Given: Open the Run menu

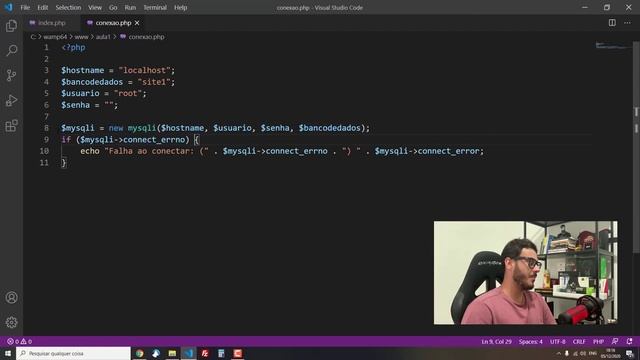Looking at the screenshot, I should pyautogui.click(x=130, y=7).
